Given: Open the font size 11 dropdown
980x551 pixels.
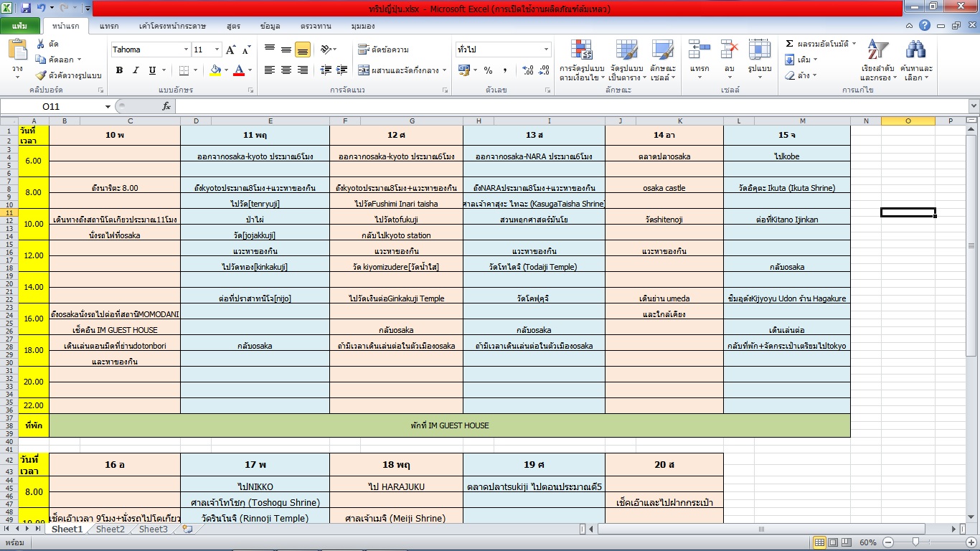Looking at the screenshot, I should [217, 50].
